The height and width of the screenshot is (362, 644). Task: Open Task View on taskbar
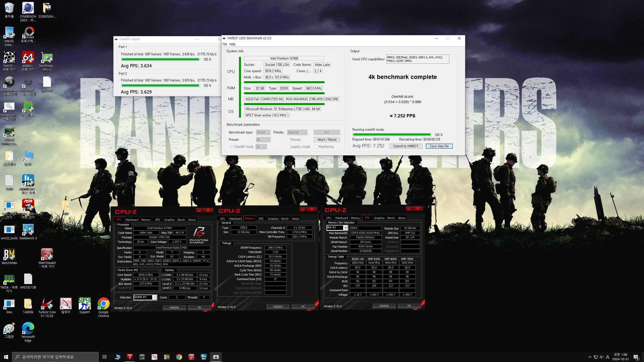pos(105,357)
